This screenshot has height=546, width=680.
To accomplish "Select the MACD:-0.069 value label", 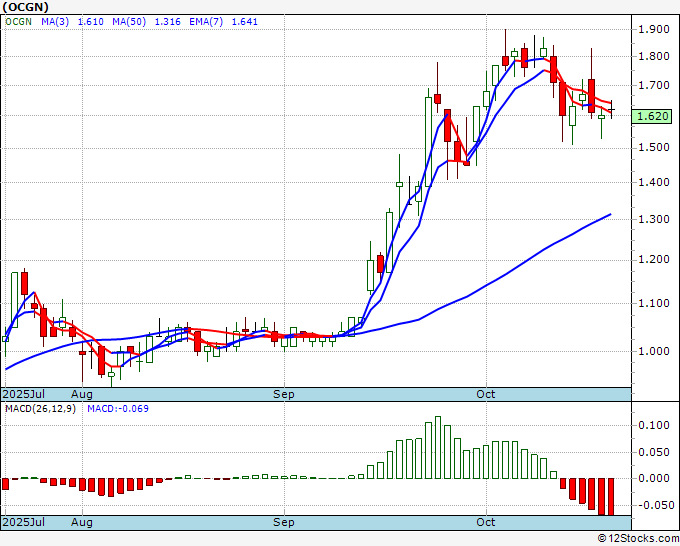I will pyautogui.click(x=117, y=408).
